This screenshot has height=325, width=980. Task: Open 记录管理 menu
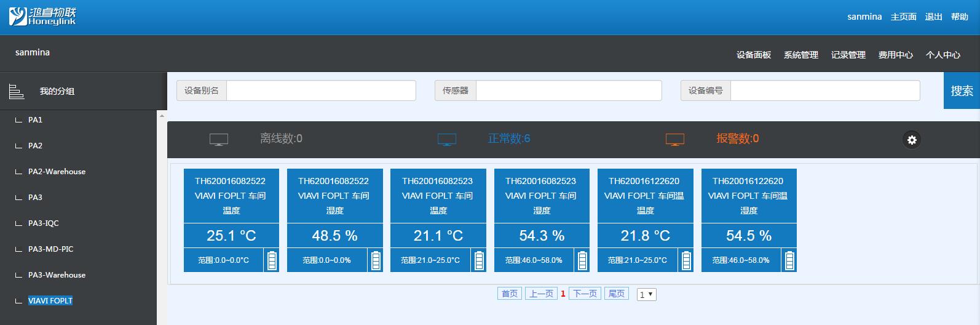(x=848, y=55)
